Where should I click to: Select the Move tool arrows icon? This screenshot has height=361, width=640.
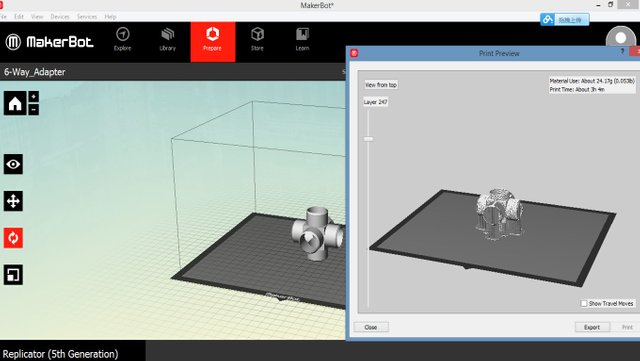(13, 201)
